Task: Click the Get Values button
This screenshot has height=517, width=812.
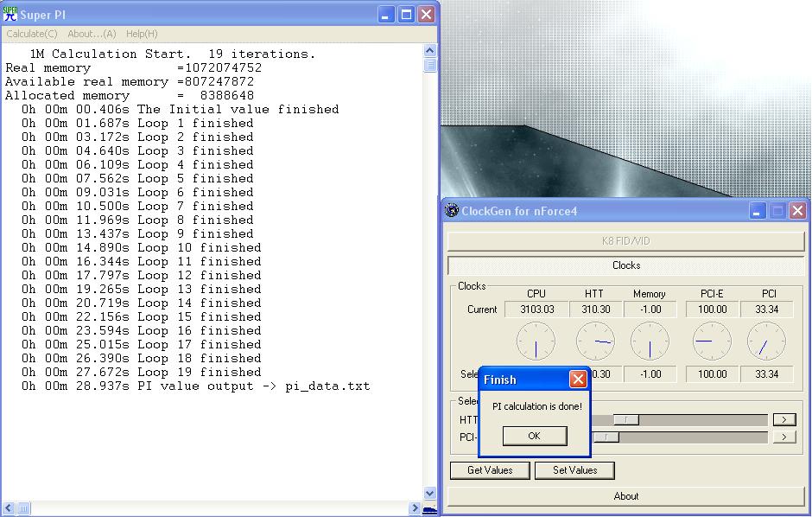Action: click(x=490, y=469)
